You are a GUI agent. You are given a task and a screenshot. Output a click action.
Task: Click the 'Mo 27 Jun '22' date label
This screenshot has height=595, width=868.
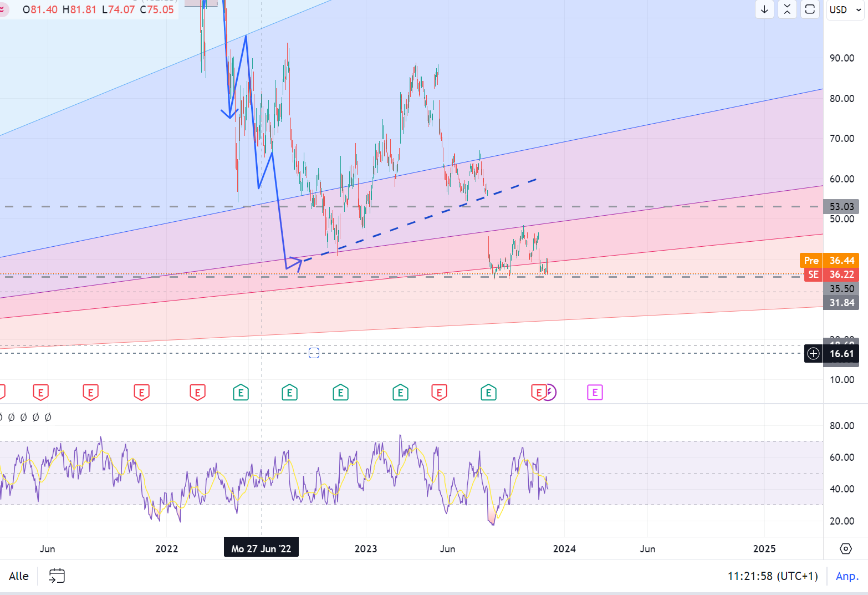point(261,548)
